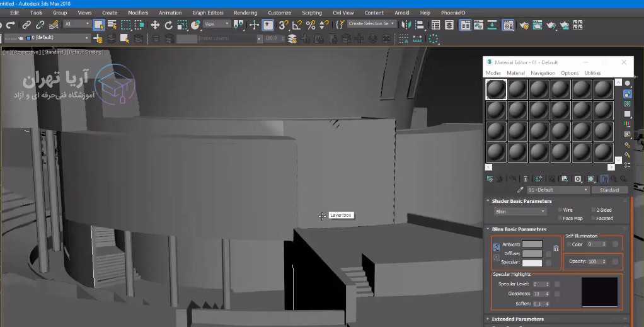The image size is (644, 327).
Task: Open the Blinn shader type dropdown
Action: tap(520, 212)
